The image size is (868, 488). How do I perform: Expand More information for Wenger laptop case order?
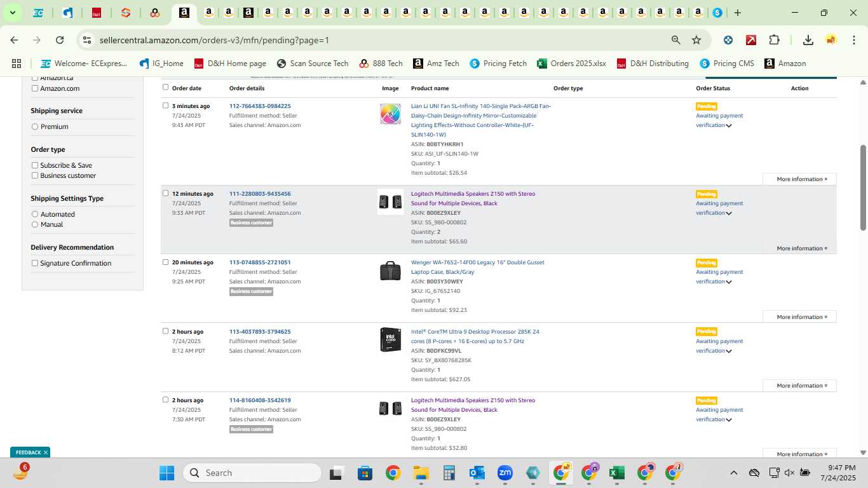[799, 317]
